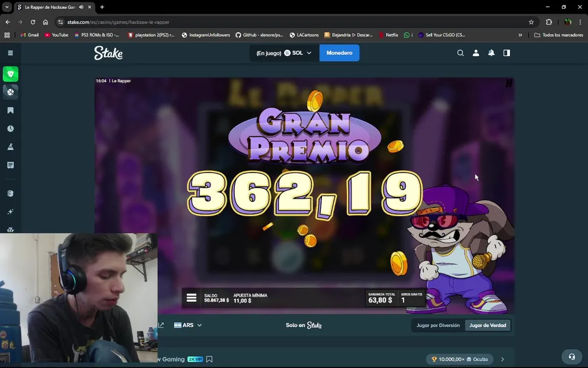Open the LACartoons bookmark
Viewport: 588px width, 368px height.
tap(304, 35)
